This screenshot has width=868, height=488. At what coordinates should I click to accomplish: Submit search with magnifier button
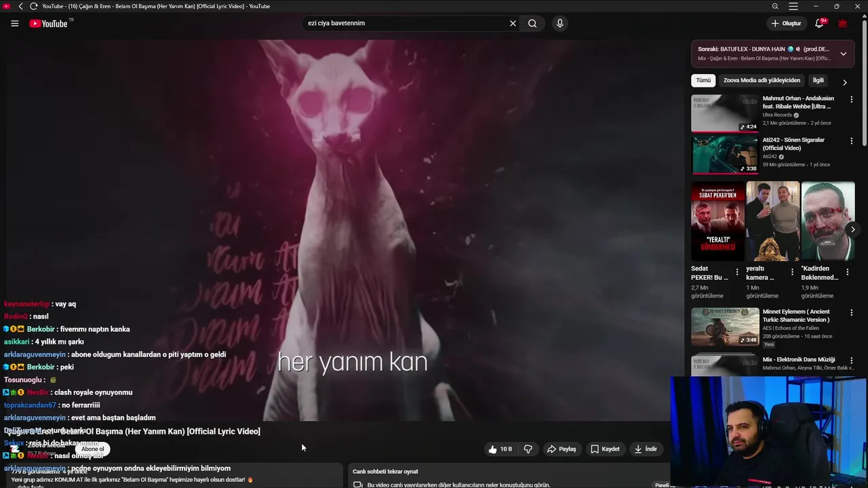tap(532, 23)
